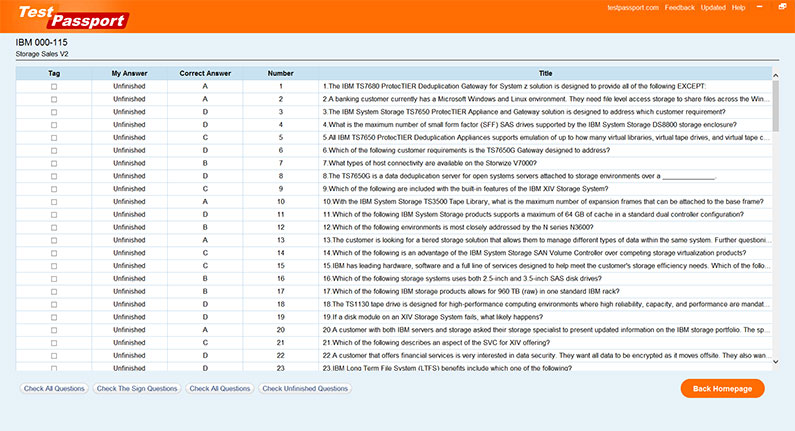Open the Feedback menu item
Screen dimensions: 795x431
[x=679, y=7]
